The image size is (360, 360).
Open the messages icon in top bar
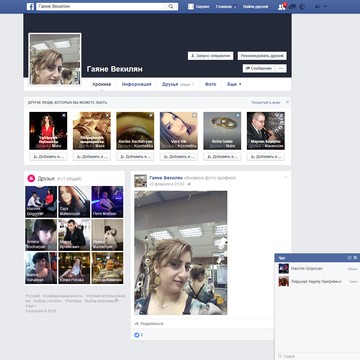[x=292, y=7]
